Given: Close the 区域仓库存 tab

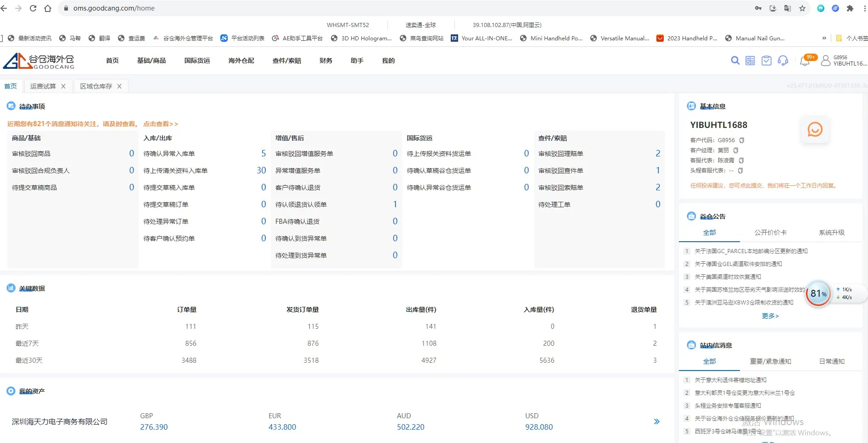Looking at the screenshot, I should point(119,86).
